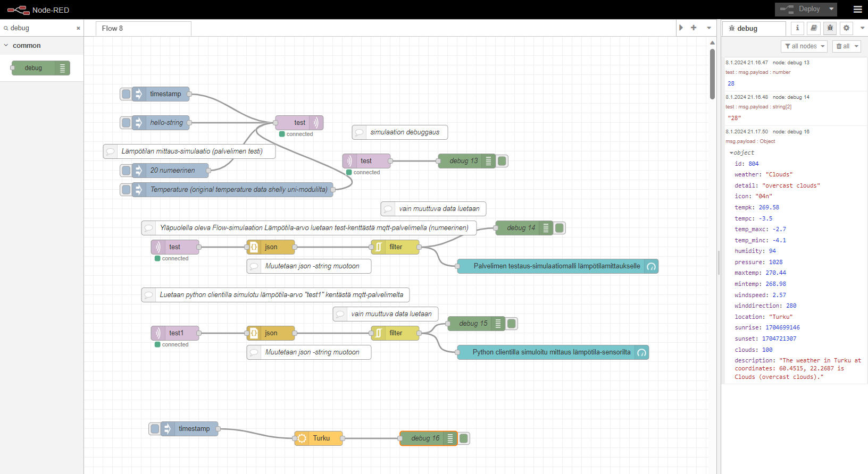Open clear-all messages dropdown arrow

coord(856,46)
